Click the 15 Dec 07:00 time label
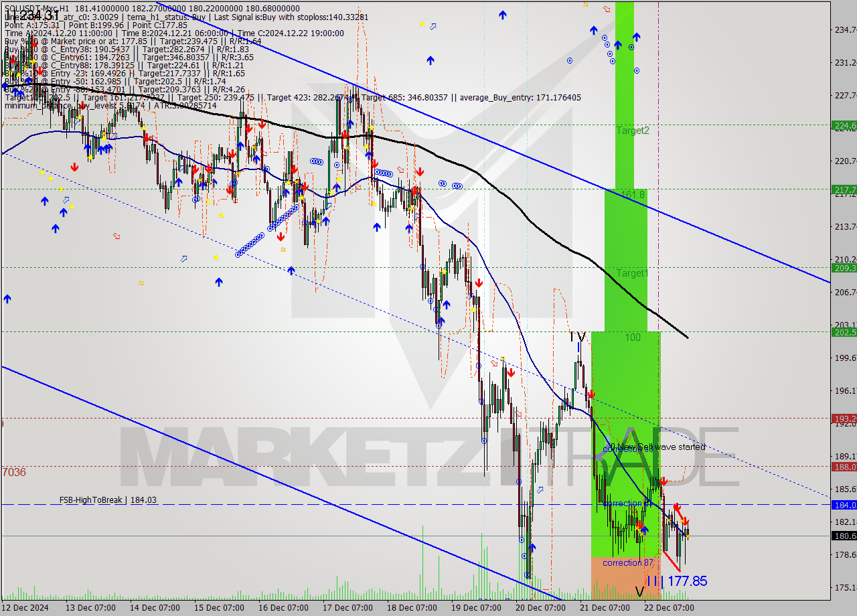This screenshot has width=857, height=616. click(218, 608)
